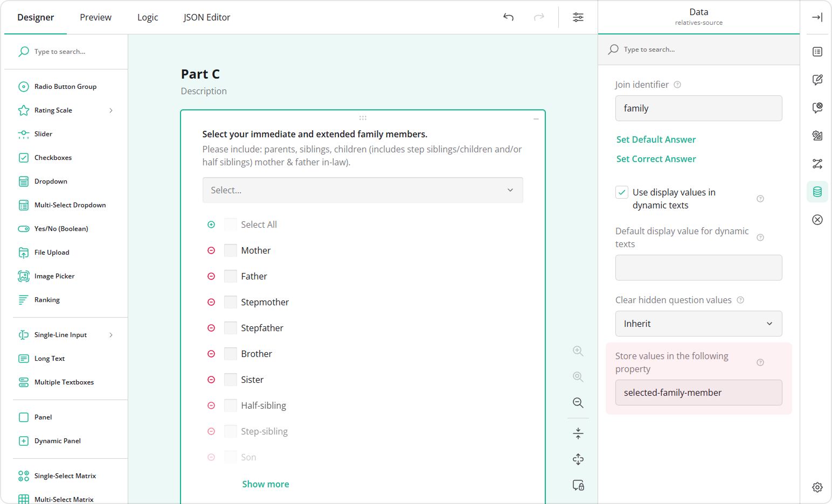The image size is (832, 504).
Task: Open 'Clear hidden question values' Inherit dropdown
Action: 698,324
